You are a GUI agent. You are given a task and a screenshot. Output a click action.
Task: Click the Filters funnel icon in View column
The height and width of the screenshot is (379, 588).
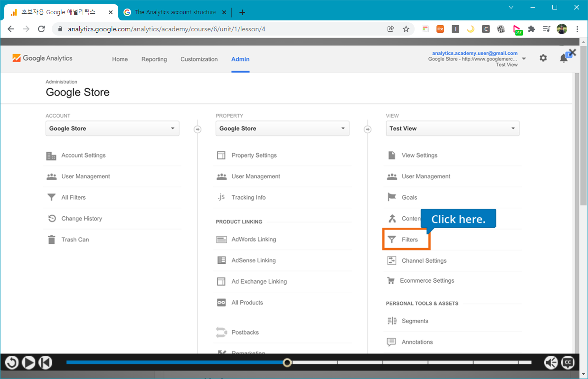coord(391,240)
